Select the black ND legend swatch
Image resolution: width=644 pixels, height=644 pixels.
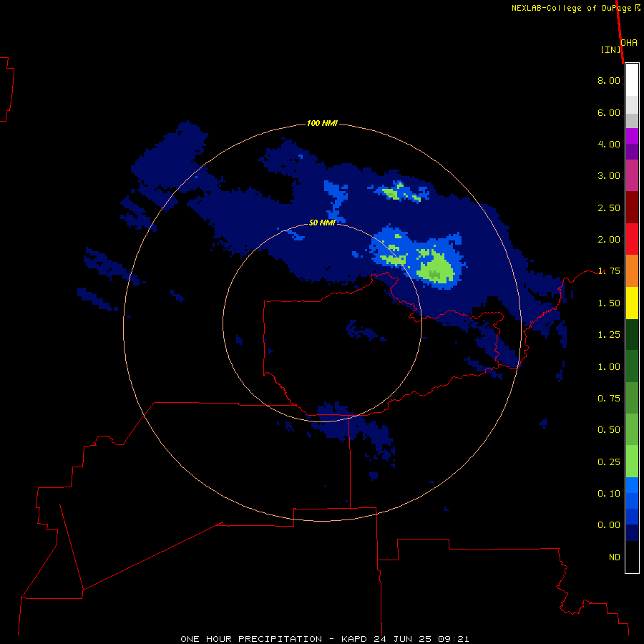pyautogui.click(x=632, y=557)
